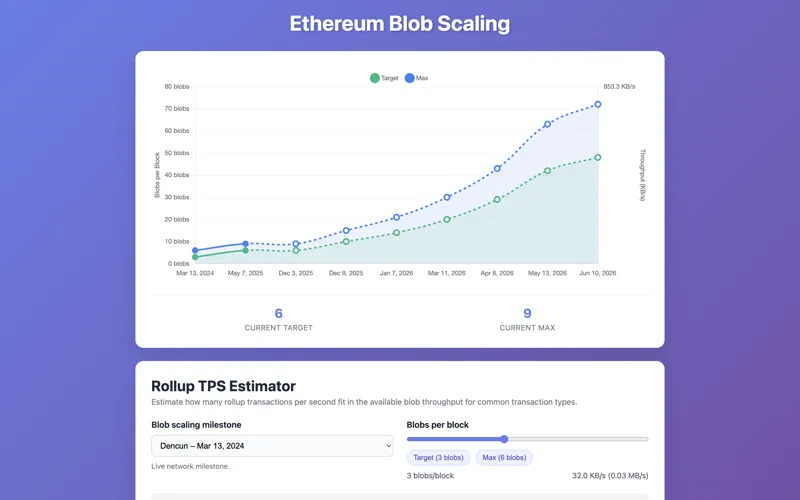The image size is (800, 500).
Task: Toggle the Target series in chart legend
Action: click(385, 78)
